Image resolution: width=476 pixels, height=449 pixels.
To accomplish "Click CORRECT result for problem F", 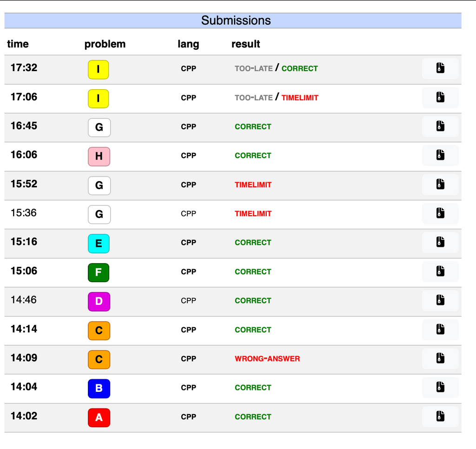I will (253, 272).
